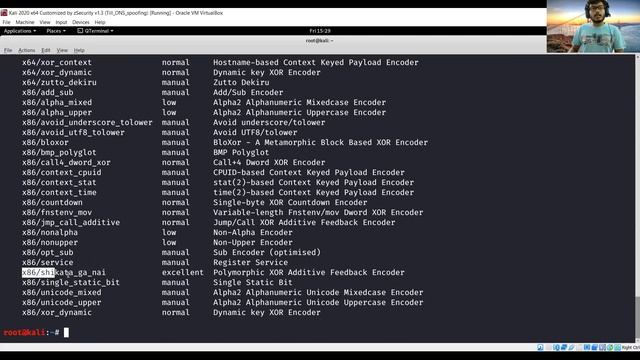Click the x86/add_sub encoder name

[x=48, y=92]
